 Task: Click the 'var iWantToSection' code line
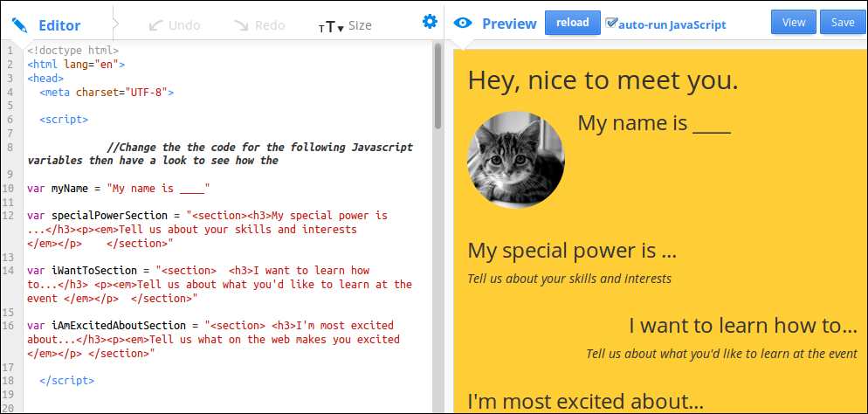(219, 285)
